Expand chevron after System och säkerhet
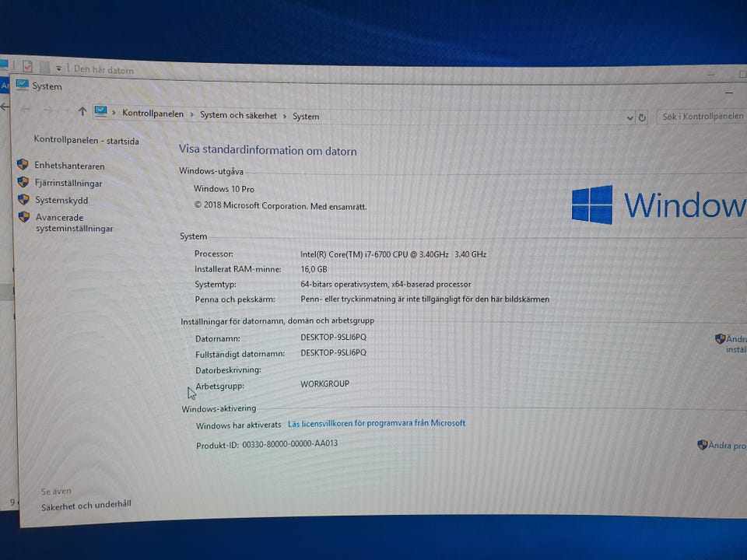The width and height of the screenshot is (747, 560). (x=285, y=116)
